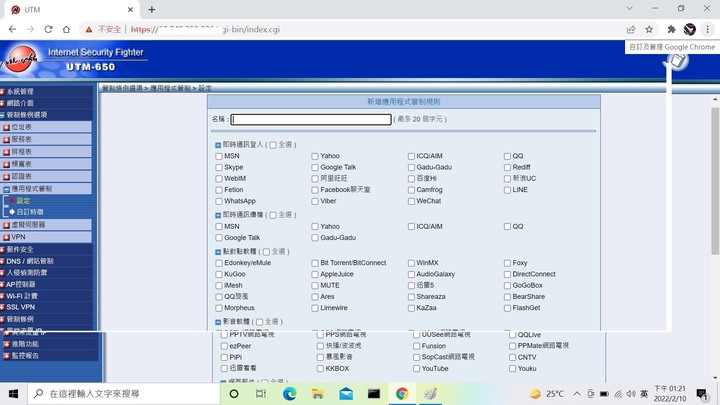Check the Facebook chat room checkbox

click(315, 190)
